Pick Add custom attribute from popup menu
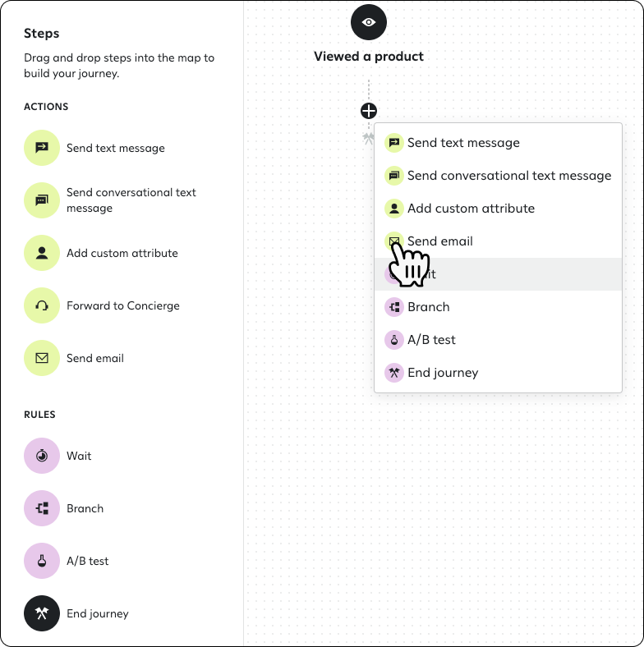This screenshot has height=647, width=644. coord(498,209)
